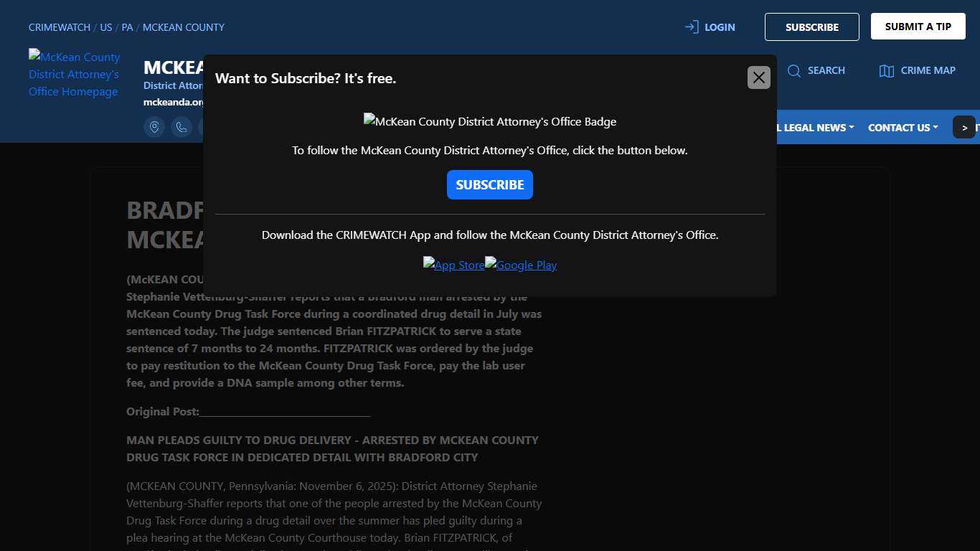This screenshot has height=551, width=980.
Task: Open the App Store download link
Action: (453, 265)
